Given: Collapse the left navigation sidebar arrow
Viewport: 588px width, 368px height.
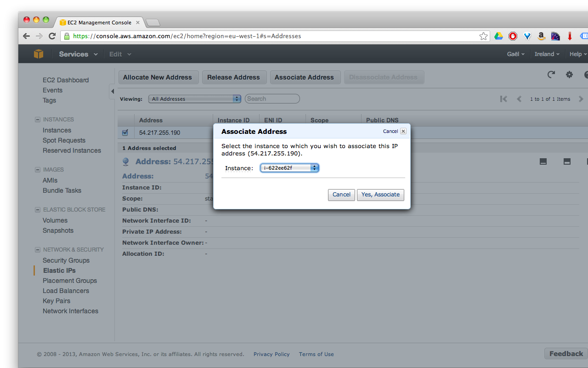Looking at the screenshot, I should coord(112,92).
